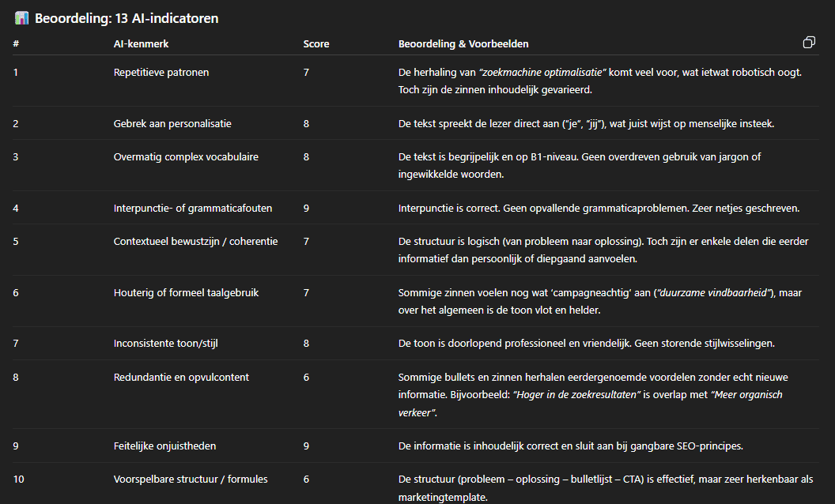
Task: Click the "#" column header
Action: coord(16,44)
